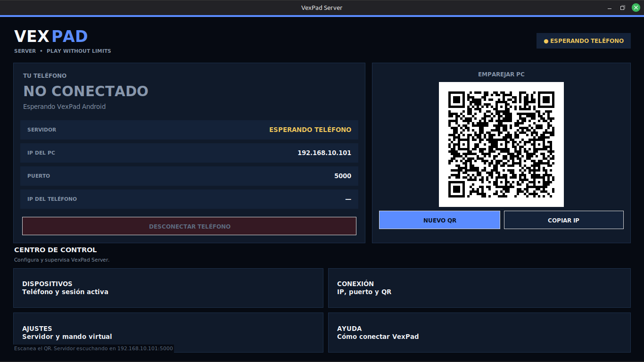Close the VexPad Server window

pos(636,8)
